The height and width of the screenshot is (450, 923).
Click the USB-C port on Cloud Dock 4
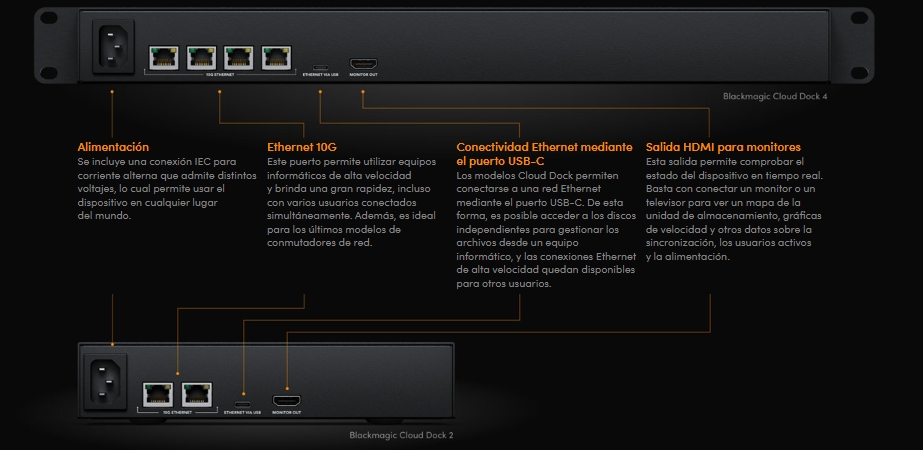[319, 64]
